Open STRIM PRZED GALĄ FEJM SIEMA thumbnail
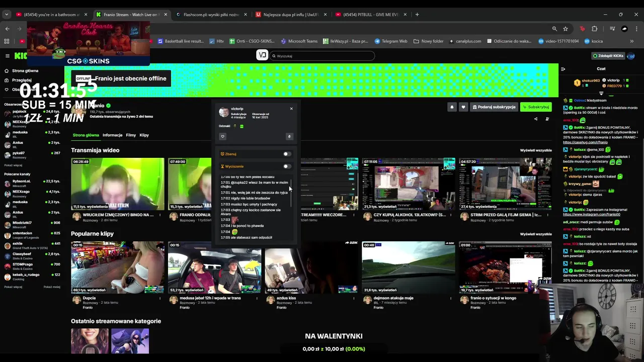The height and width of the screenshot is (362, 644). (505, 184)
